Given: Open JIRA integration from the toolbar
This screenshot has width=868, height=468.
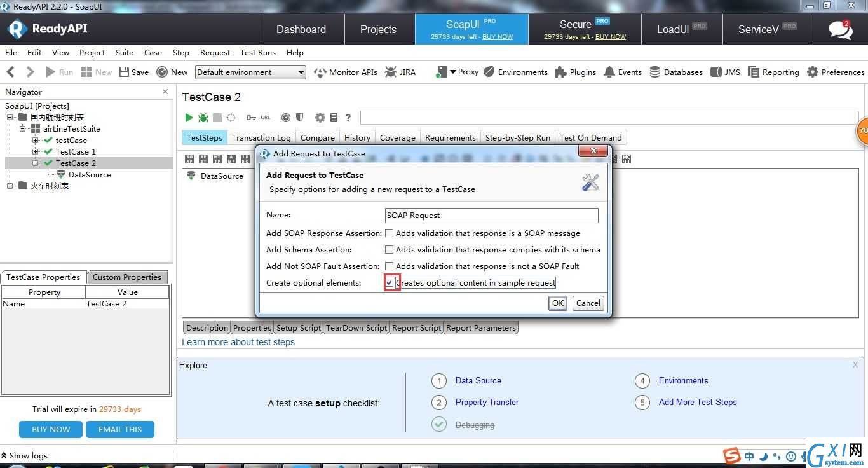Looking at the screenshot, I should coord(400,72).
